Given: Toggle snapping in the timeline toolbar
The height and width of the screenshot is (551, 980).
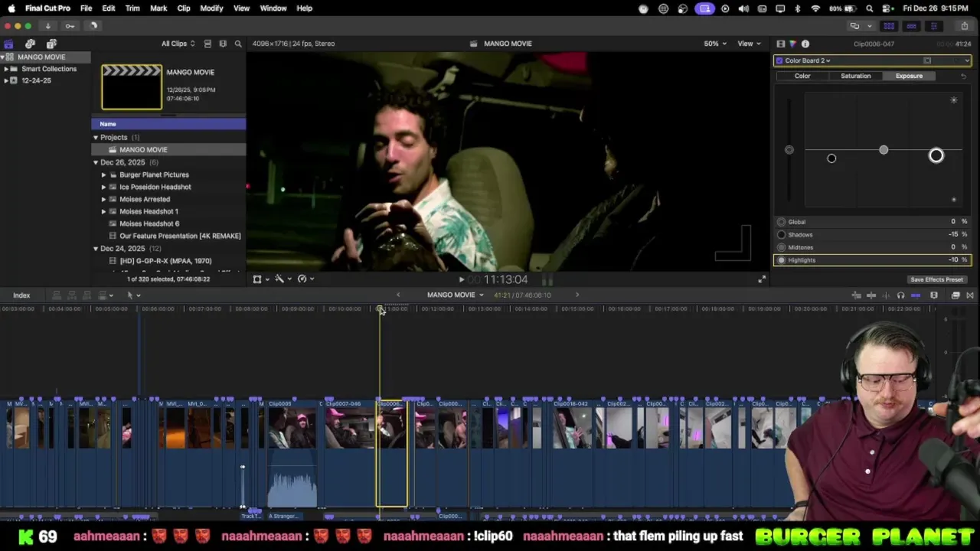Looking at the screenshot, I should point(916,295).
